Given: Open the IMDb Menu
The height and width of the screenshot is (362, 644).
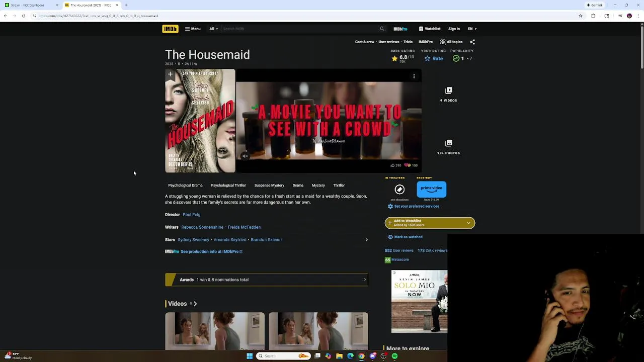Looking at the screenshot, I should click(x=193, y=29).
